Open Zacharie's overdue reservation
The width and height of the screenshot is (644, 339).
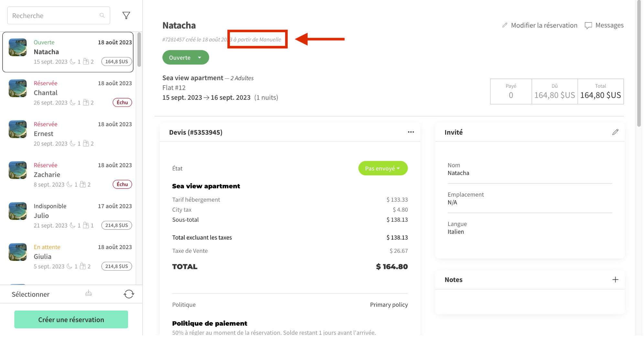68,175
